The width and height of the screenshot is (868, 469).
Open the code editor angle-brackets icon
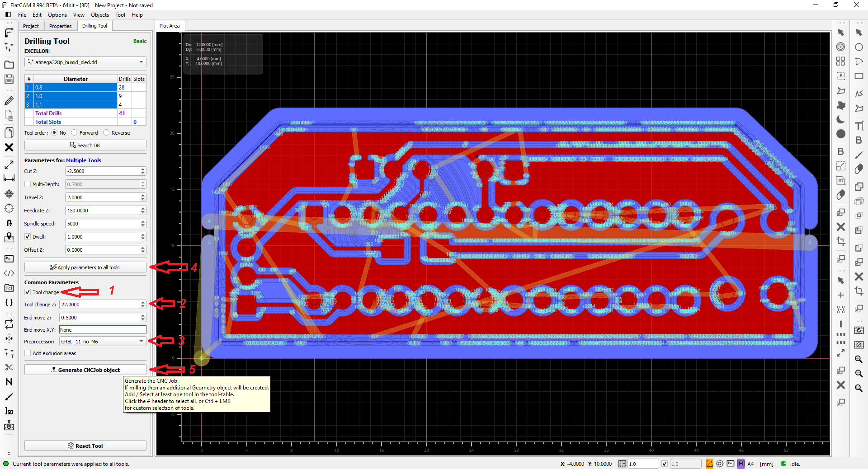coord(9,273)
